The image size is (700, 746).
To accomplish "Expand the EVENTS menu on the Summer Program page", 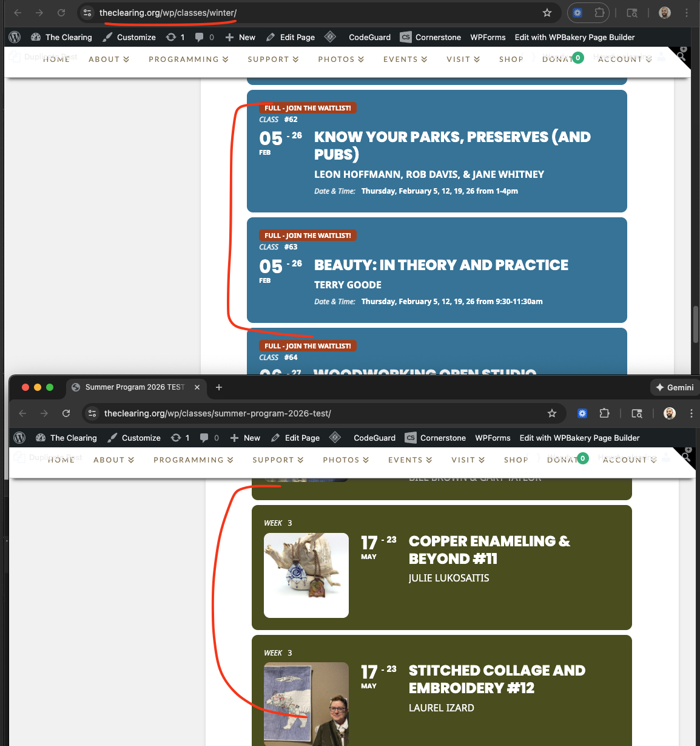I will pos(410,460).
